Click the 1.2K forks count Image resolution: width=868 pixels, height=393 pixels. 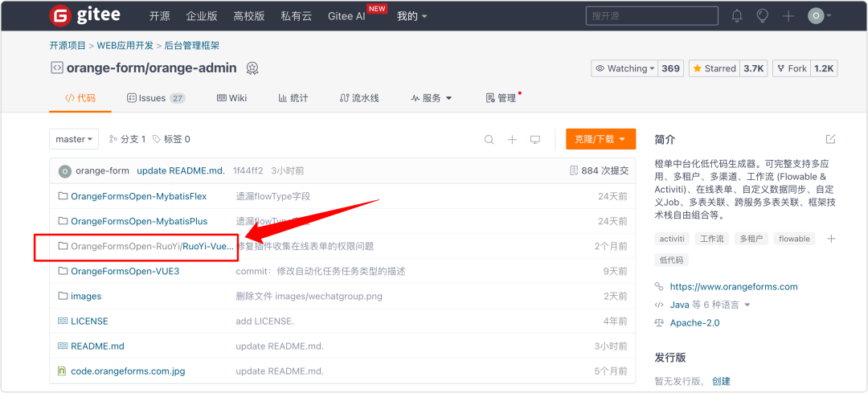coord(824,68)
